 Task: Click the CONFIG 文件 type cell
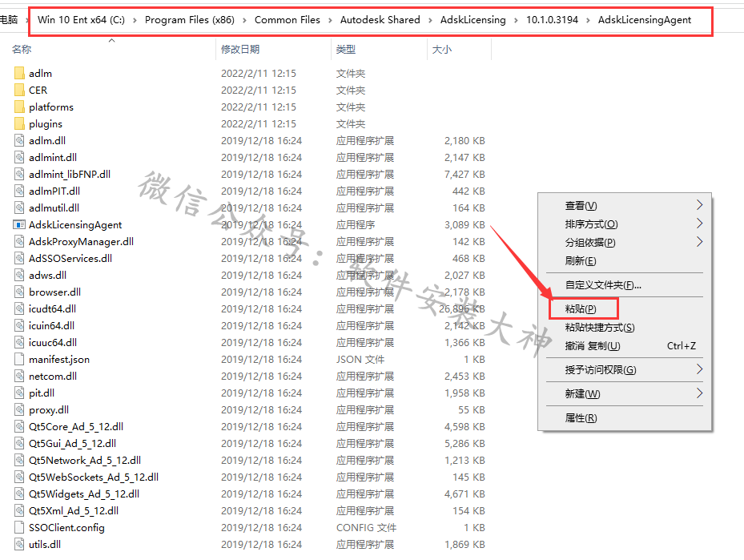click(366, 528)
